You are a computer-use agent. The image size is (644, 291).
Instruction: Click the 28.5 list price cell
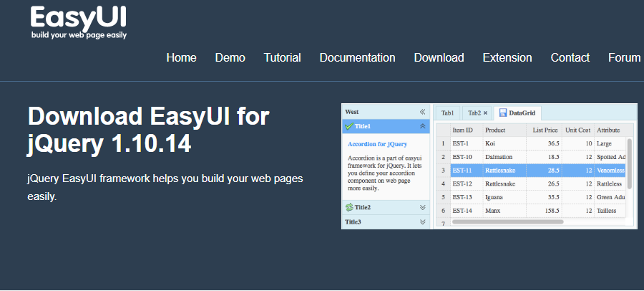(x=544, y=171)
